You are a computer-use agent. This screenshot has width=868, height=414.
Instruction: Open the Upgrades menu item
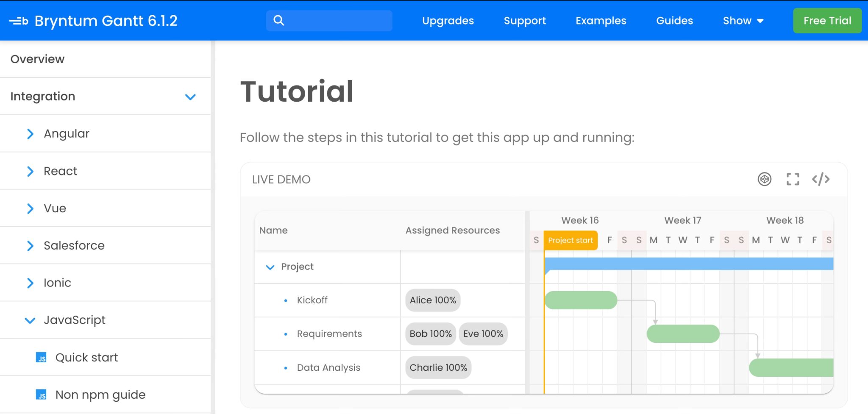(448, 21)
